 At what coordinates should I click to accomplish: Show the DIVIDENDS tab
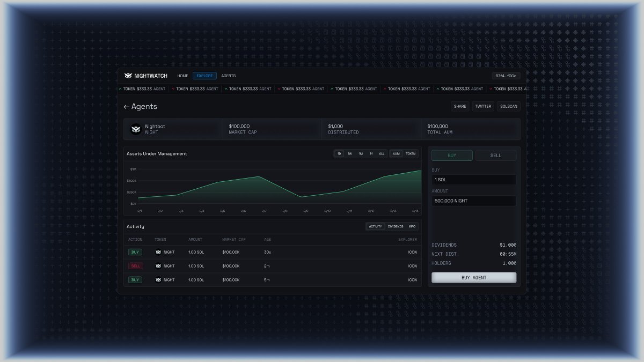click(x=396, y=226)
